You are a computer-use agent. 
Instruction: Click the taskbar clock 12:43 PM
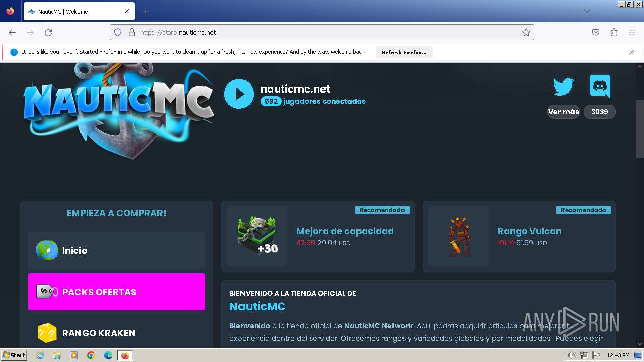(x=618, y=355)
